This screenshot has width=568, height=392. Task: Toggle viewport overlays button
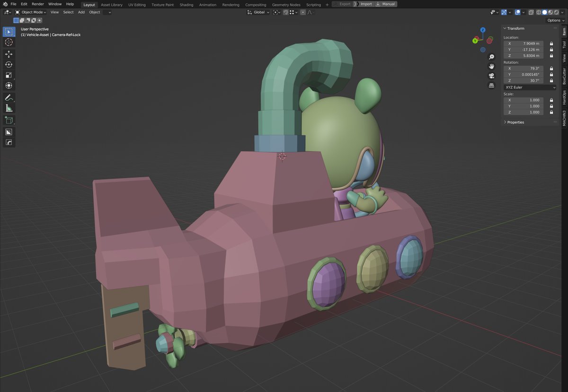click(518, 12)
